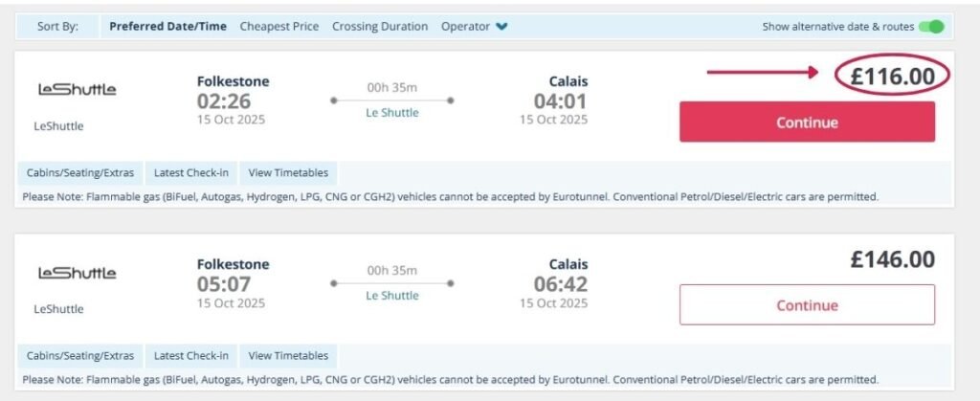Image resolution: width=980 pixels, height=401 pixels.
Task: Open Cabins/Seating/Extras for the 02:26 crossing
Action: click(x=80, y=173)
